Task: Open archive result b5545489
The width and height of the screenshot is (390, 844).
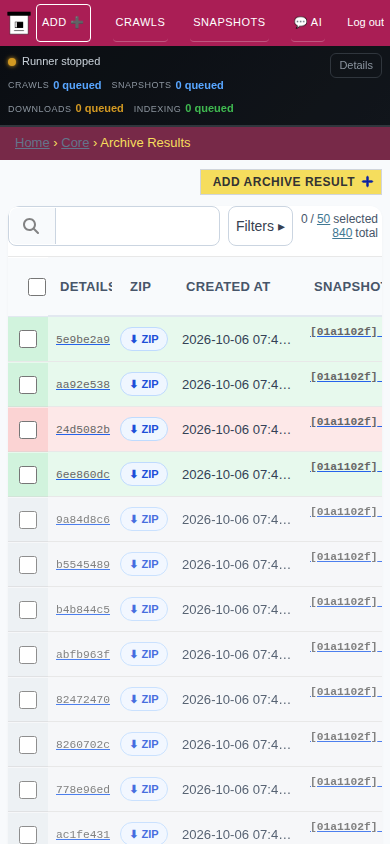Action: 83,565
